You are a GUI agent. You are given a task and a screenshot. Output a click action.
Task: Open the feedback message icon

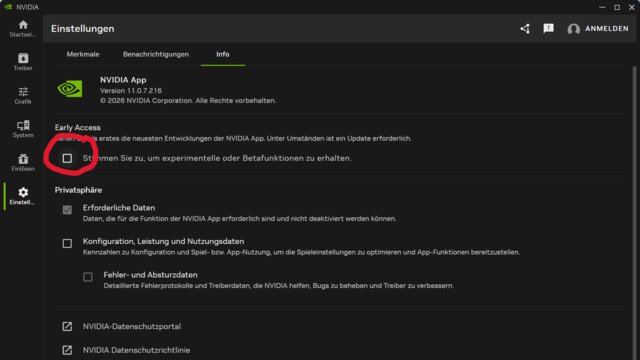click(549, 28)
